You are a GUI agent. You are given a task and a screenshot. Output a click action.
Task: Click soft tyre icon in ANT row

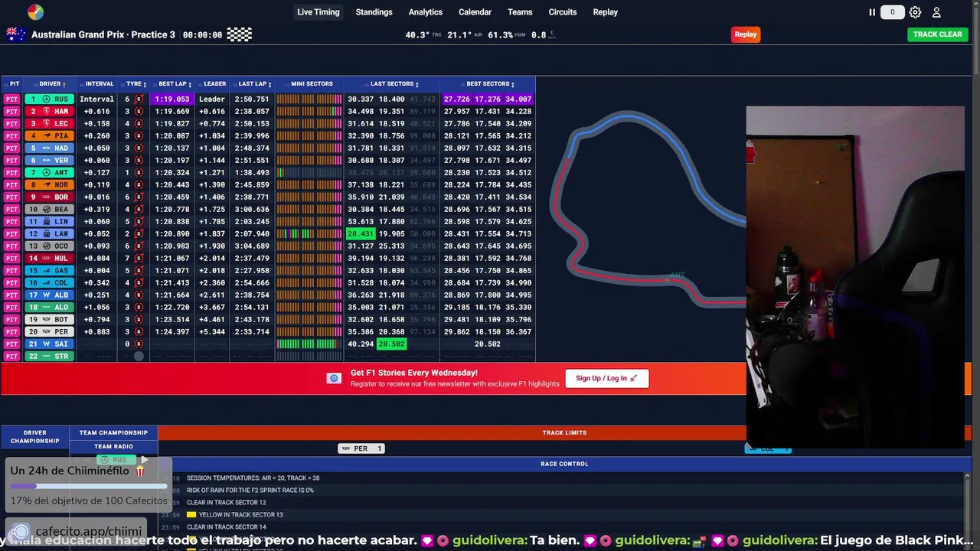coord(139,173)
